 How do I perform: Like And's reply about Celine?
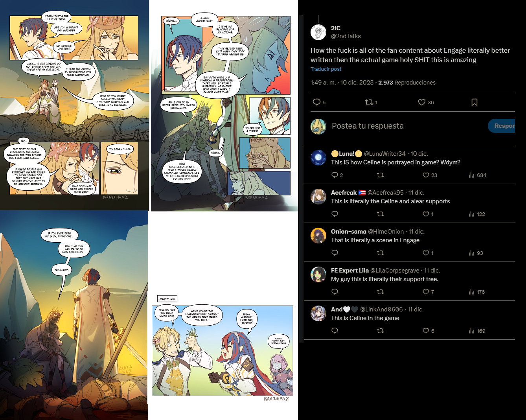tap(426, 331)
